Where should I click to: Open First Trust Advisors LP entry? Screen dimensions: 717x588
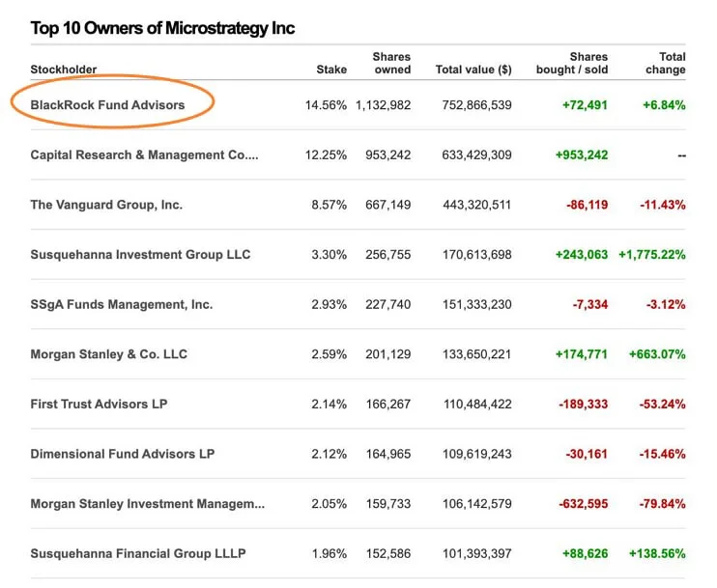pos(99,404)
